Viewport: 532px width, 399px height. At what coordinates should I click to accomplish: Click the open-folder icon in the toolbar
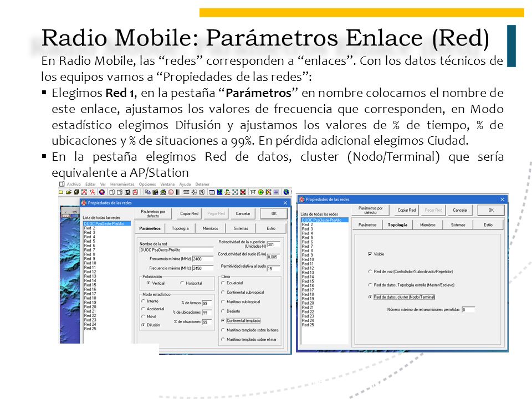(x=69, y=192)
